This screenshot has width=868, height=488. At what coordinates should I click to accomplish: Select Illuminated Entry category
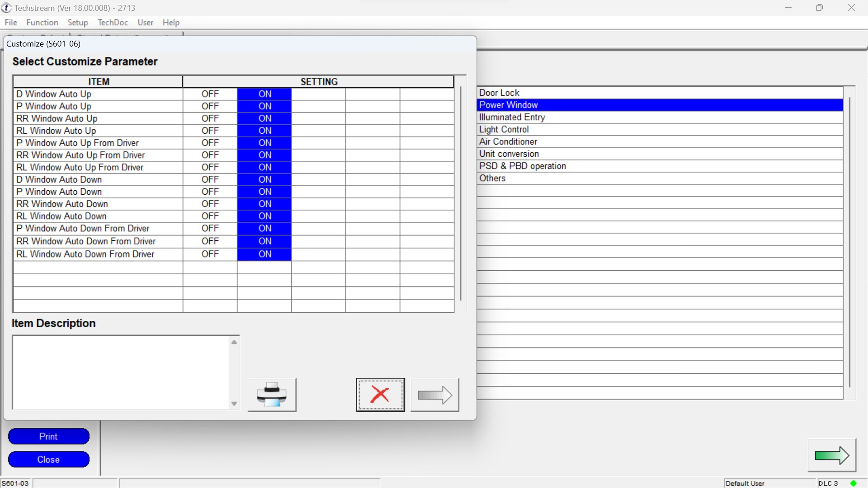pos(512,117)
